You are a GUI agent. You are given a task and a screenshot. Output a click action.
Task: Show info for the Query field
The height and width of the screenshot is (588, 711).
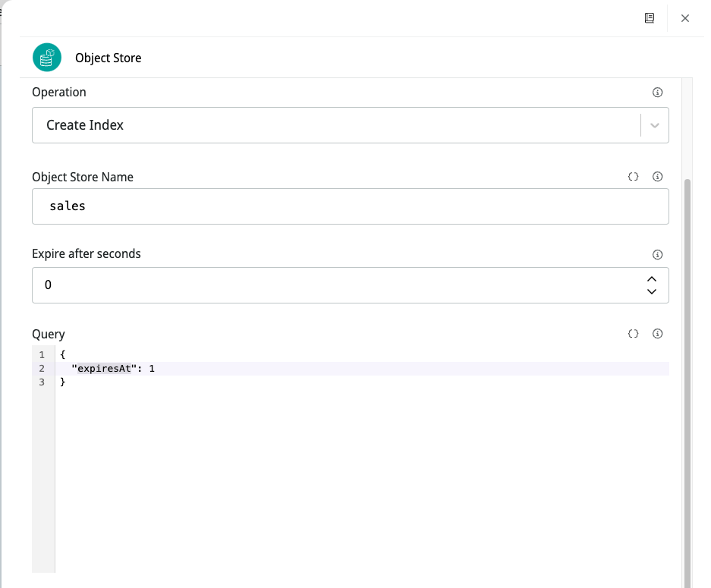coord(658,334)
